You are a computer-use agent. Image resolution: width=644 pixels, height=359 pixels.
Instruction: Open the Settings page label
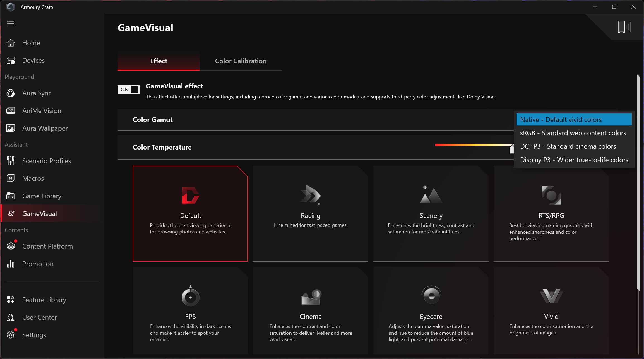point(34,335)
